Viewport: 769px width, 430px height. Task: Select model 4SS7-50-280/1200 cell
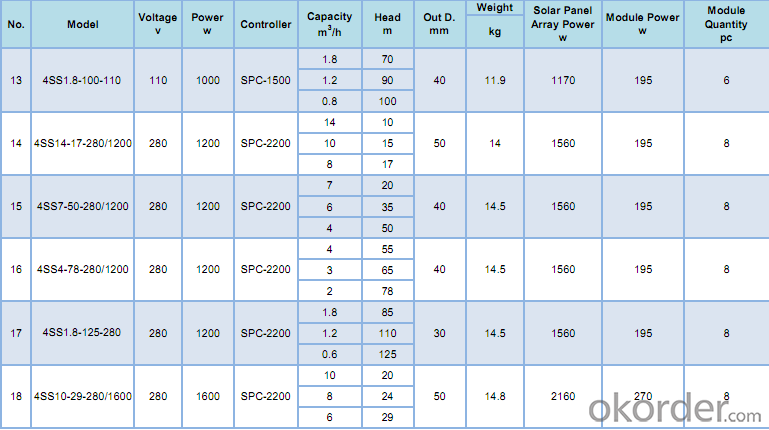(x=82, y=206)
